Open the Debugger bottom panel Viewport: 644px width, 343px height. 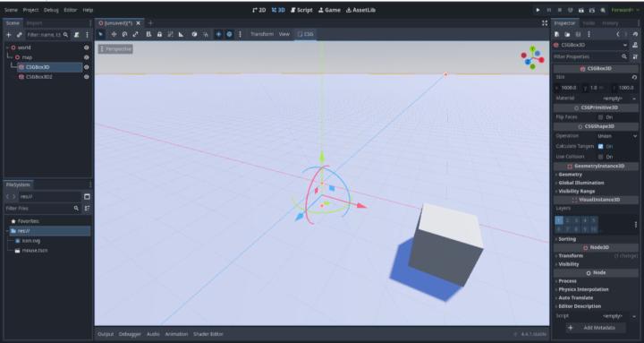[x=131, y=334]
